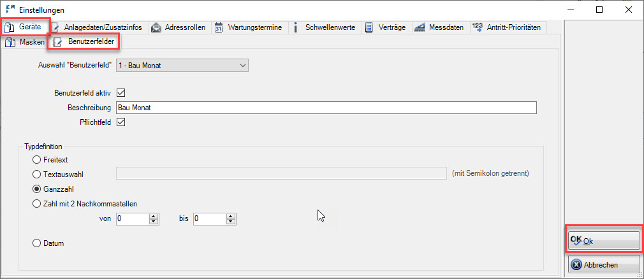Viewport: 644px width, 279px height.
Task: Click the Adressrollen envelope icon
Action: (x=156, y=28)
